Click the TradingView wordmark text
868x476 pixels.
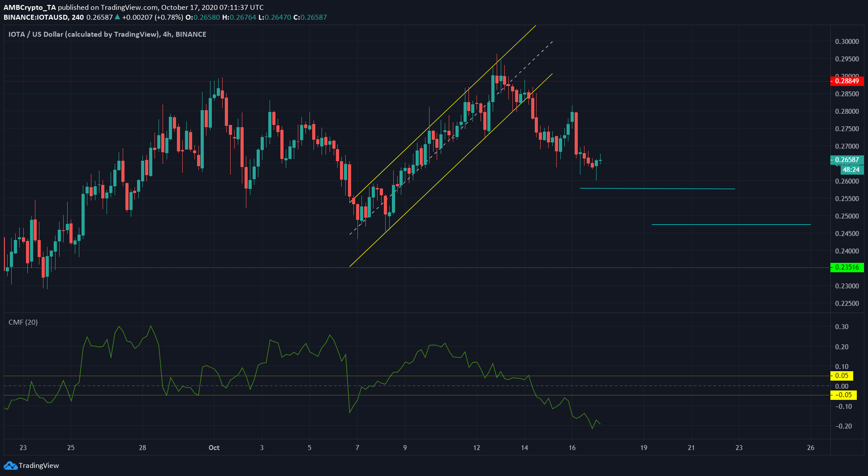click(39, 466)
